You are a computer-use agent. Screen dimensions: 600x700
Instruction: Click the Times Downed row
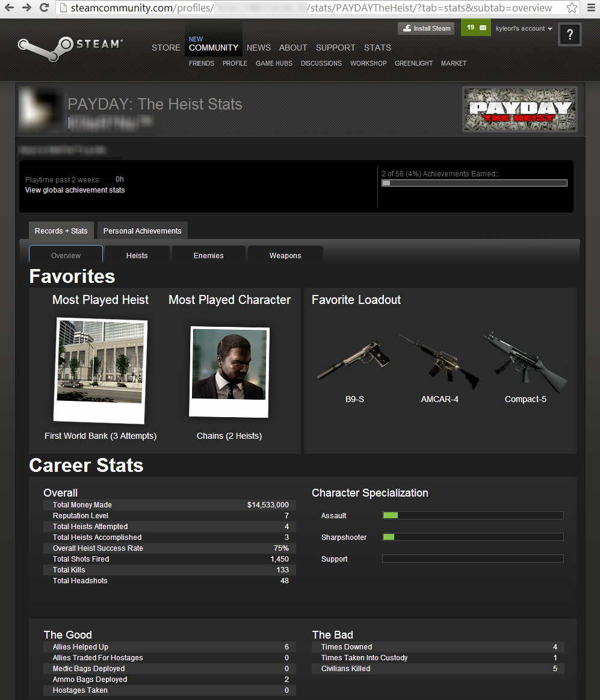click(438, 647)
